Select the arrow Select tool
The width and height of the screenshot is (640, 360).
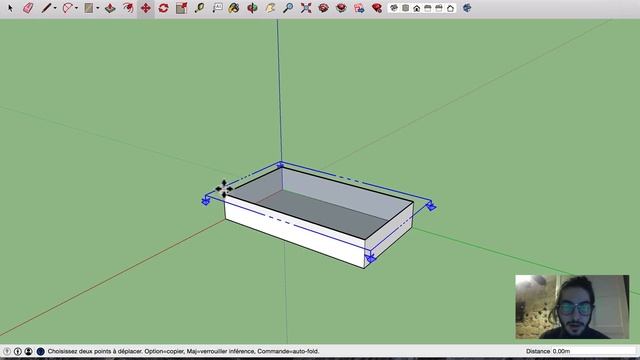10,8
